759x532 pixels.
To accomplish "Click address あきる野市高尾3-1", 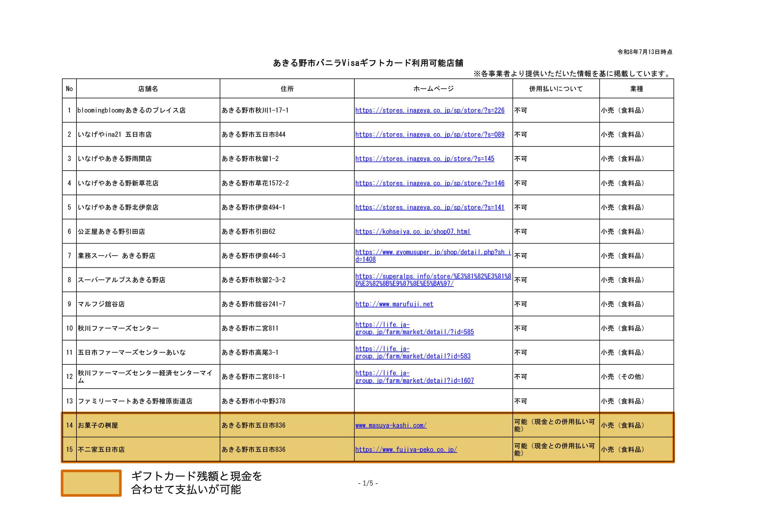I will 250,352.
